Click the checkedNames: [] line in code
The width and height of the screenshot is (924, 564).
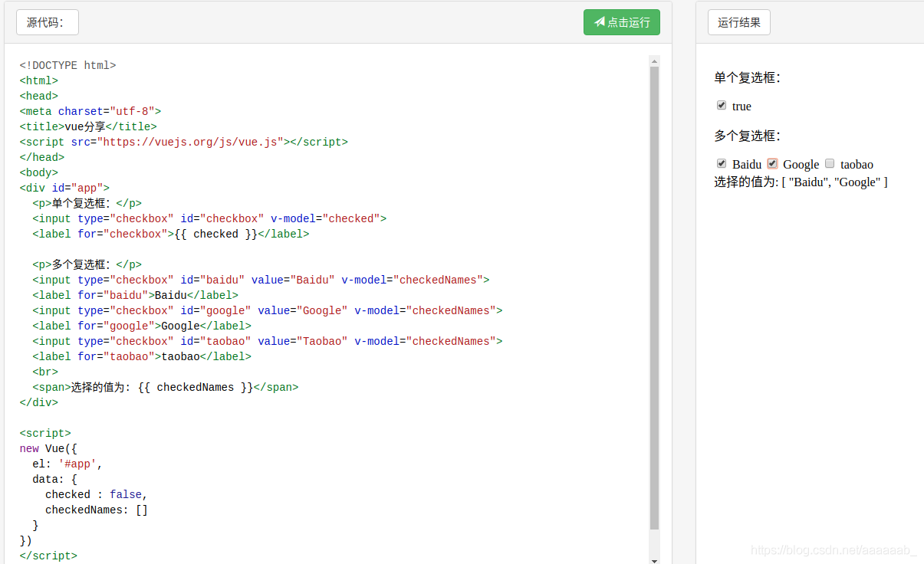point(97,510)
